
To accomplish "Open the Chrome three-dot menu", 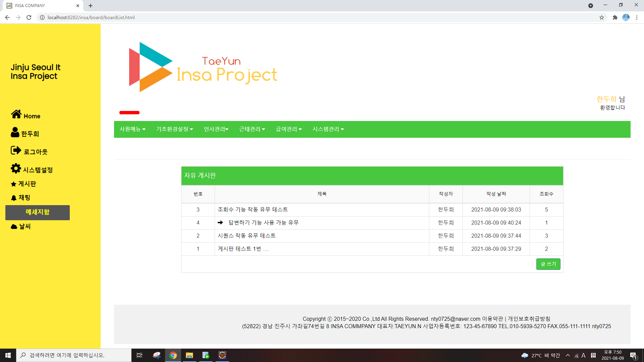I will [x=637, y=17].
